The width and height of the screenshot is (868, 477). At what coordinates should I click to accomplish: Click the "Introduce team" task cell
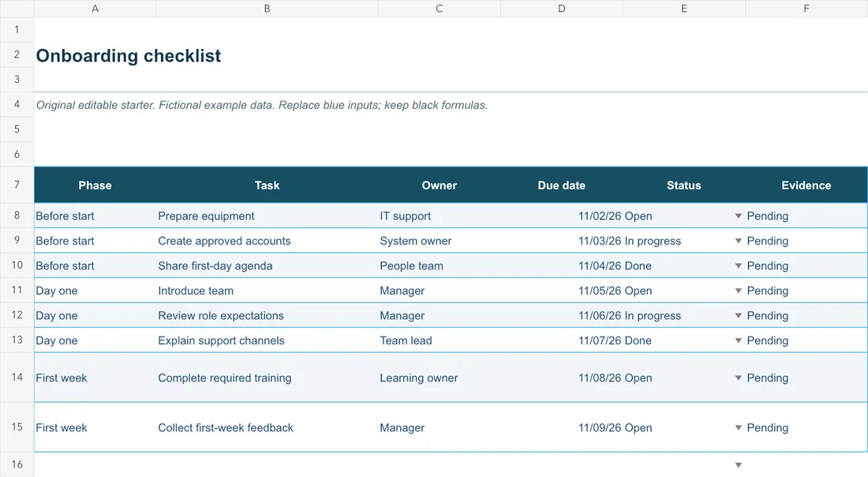[267, 290]
